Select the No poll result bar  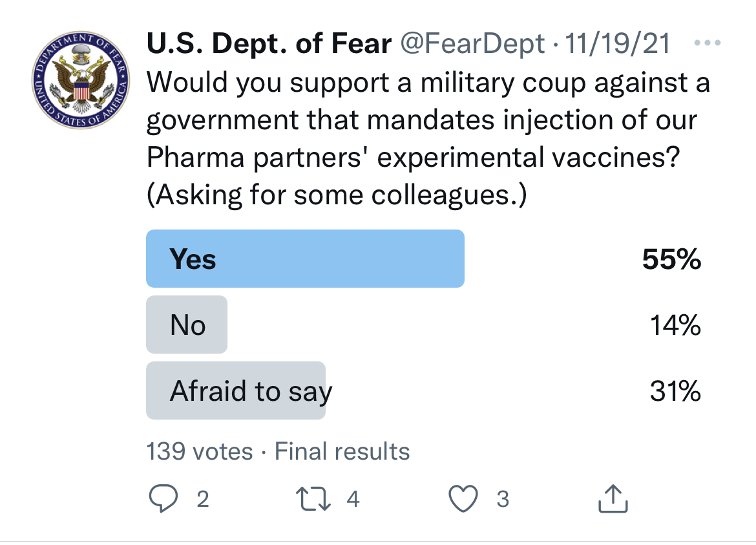pos(187,325)
